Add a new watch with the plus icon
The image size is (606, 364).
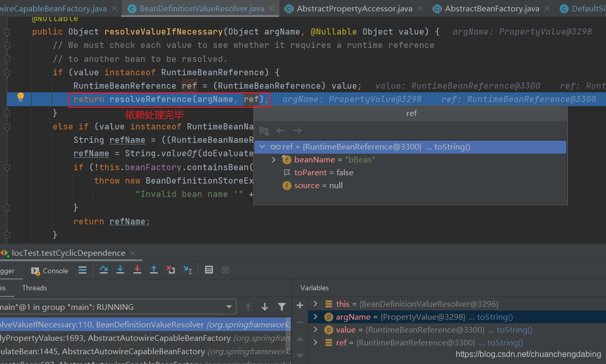pyautogui.click(x=300, y=305)
